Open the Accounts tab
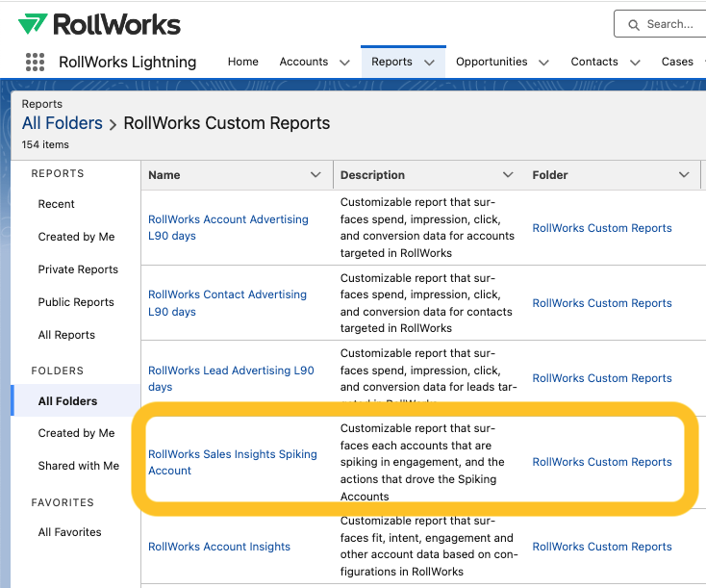 304,62
